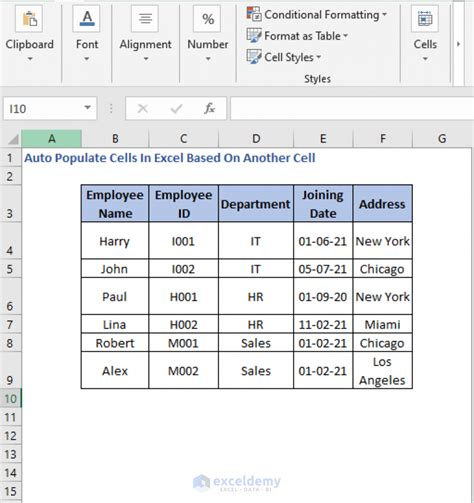The width and height of the screenshot is (474, 503).
Task: Click the Cell Styles icon
Action: point(254,57)
